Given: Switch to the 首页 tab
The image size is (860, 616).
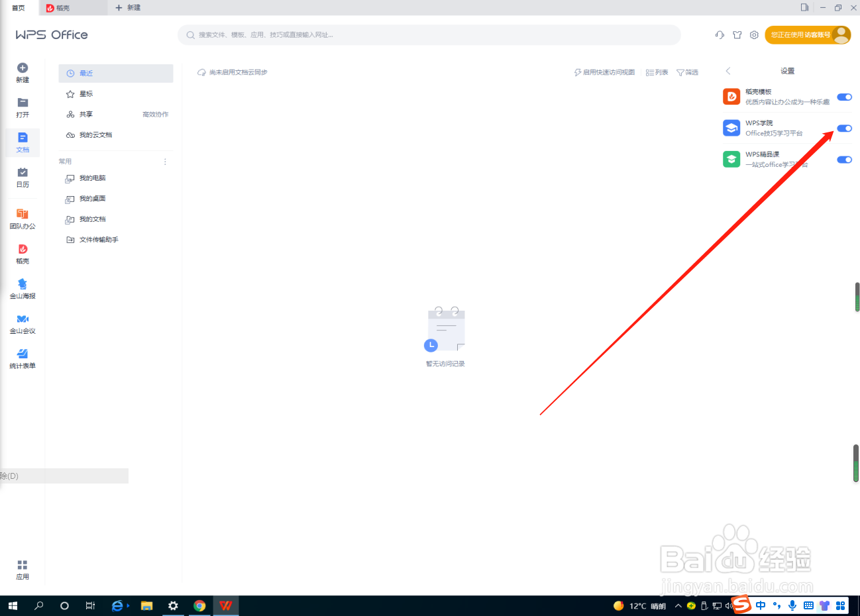Looking at the screenshot, I should point(19,8).
